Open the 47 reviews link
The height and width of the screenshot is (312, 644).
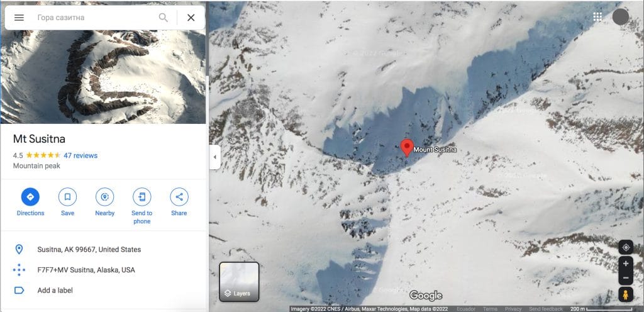click(80, 155)
